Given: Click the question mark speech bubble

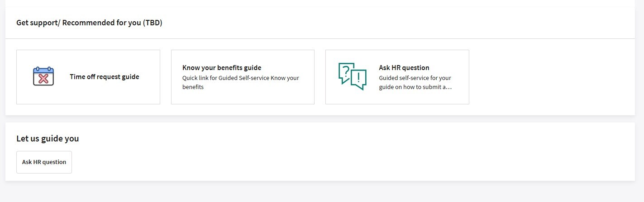Looking at the screenshot, I should (x=346, y=73).
